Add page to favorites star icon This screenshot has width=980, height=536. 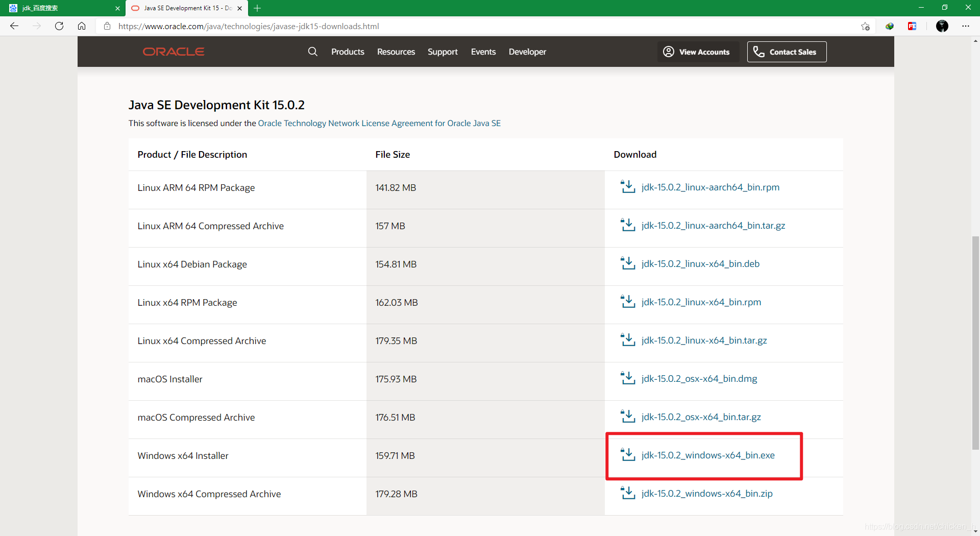click(x=865, y=26)
